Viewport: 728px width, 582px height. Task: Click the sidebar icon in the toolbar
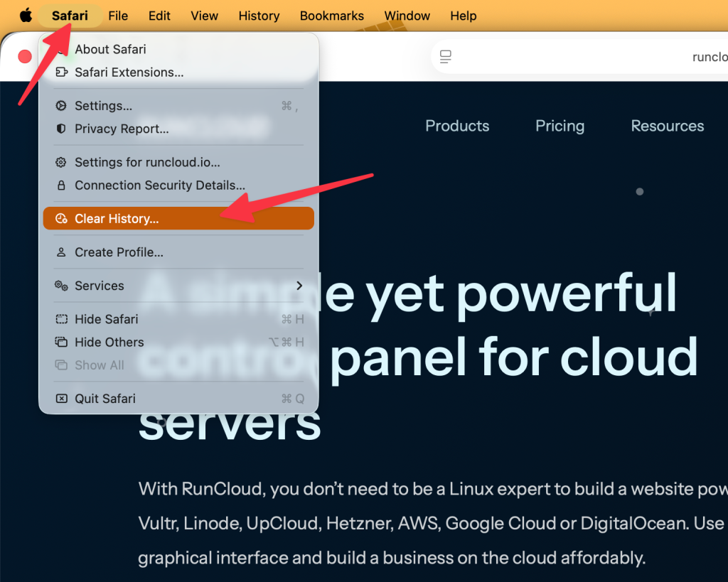click(x=446, y=57)
